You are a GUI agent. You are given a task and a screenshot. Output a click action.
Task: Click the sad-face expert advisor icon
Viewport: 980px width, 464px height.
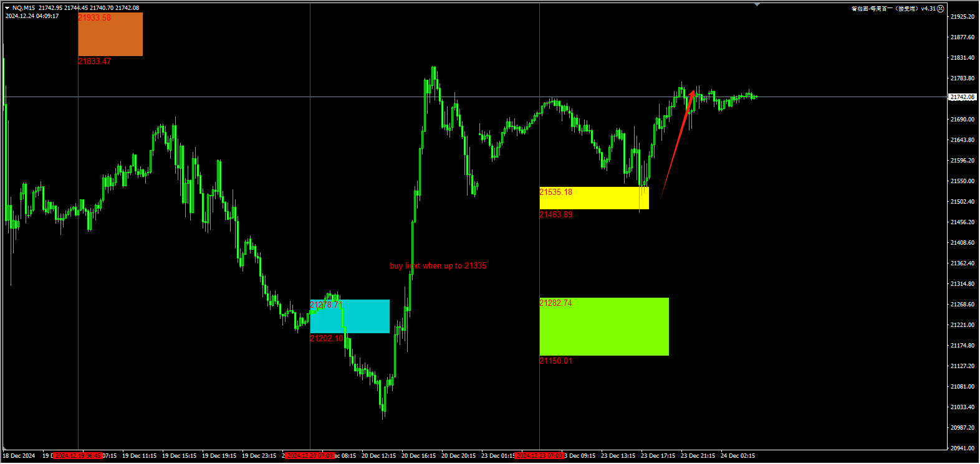point(941,9)
